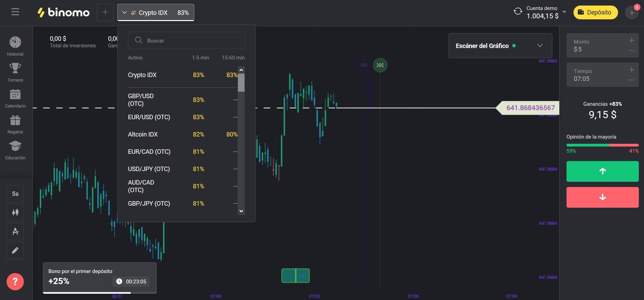Open the candlestick chart type selector

click(15, 212)
